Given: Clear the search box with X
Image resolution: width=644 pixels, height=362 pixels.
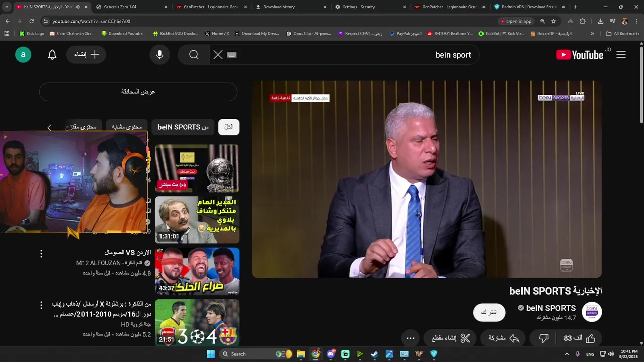Looking at the screenshot, I should coord(218,55).
